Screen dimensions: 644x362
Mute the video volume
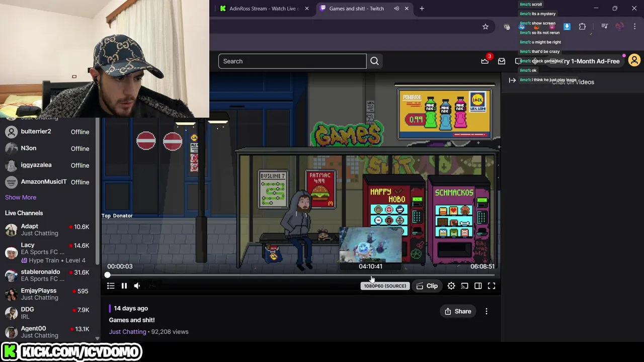coord(137,286)
